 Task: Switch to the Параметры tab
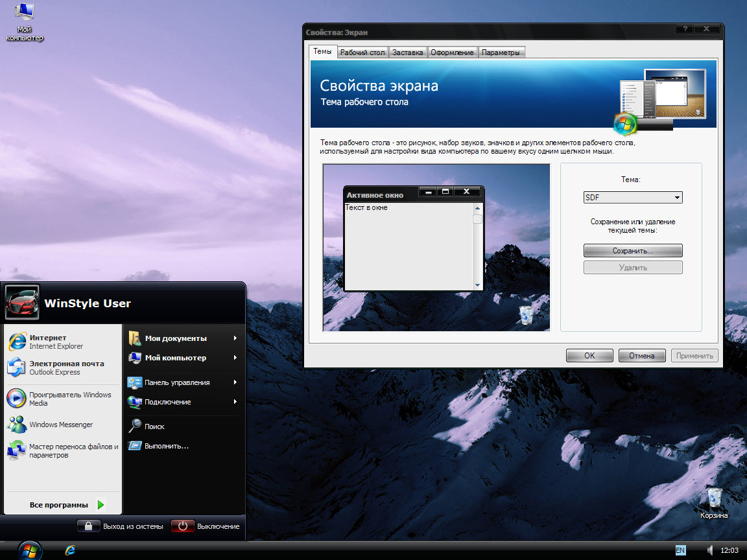[501, 52]
